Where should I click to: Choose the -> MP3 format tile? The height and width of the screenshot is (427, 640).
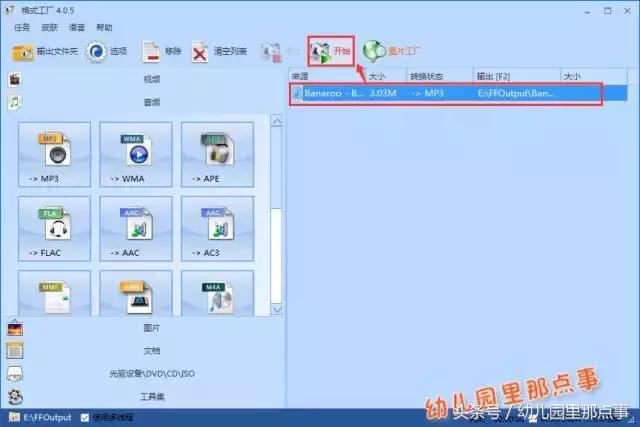click(54, 154)
